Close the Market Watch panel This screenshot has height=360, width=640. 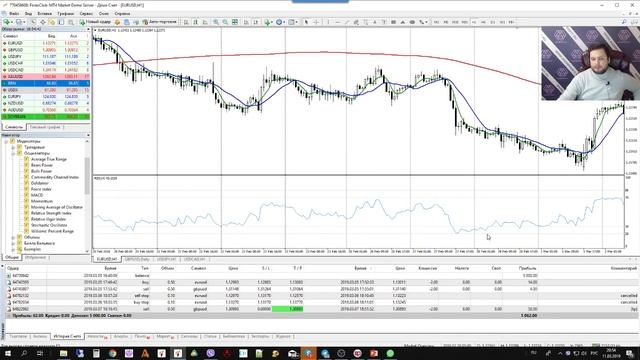[x=88, y=29]
